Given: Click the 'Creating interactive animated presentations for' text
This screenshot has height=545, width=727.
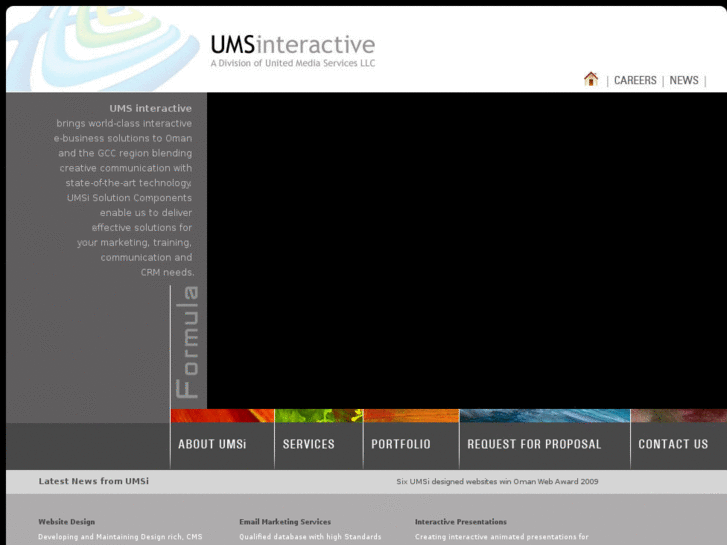Looking at the screenshot, I should coord(502,537).
